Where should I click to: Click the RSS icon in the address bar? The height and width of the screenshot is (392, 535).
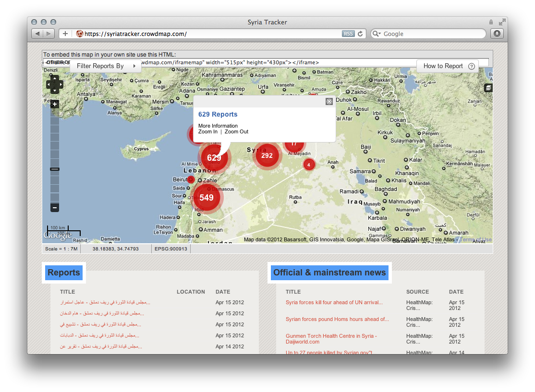coord(348,34)
